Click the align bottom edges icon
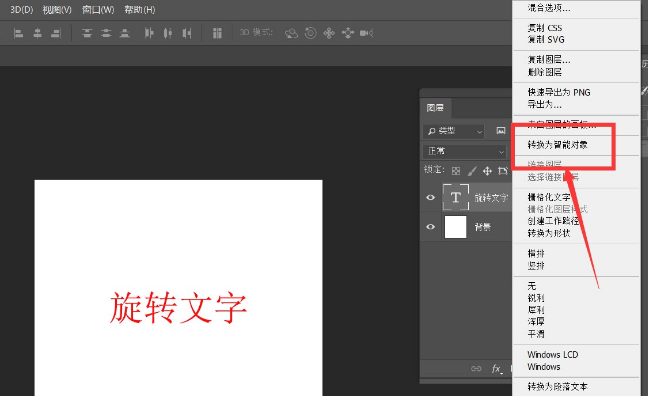 [x=125, y=33]
